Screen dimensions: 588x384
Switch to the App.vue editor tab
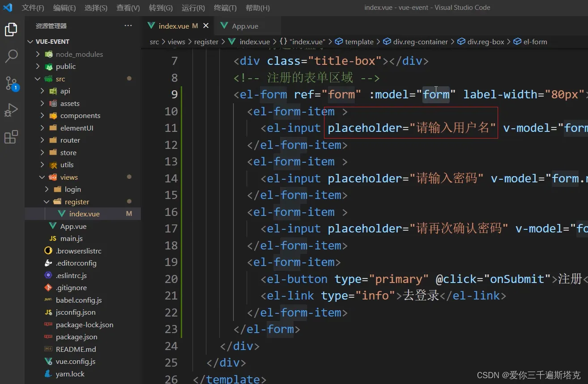coord(245,26)
